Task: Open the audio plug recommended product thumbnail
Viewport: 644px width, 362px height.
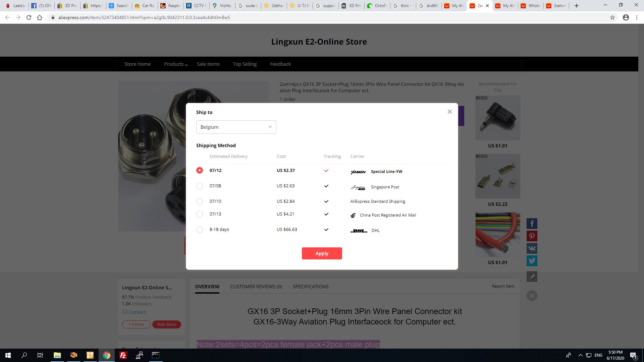Action: [x=498, y=118]
